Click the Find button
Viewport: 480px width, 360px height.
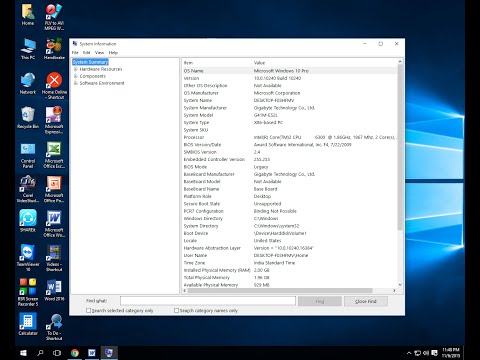[320, 301]
